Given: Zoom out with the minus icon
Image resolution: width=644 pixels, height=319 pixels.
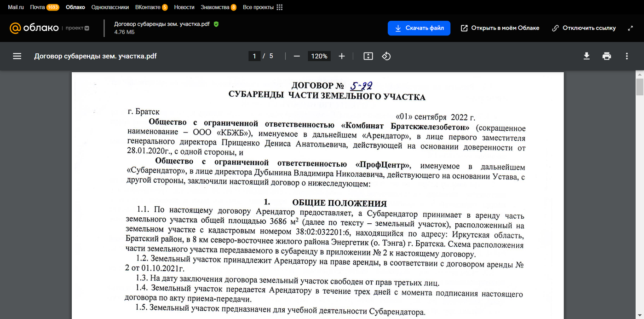Looking at the screenshot, I should pyautogui.click(x=297, y=56).
